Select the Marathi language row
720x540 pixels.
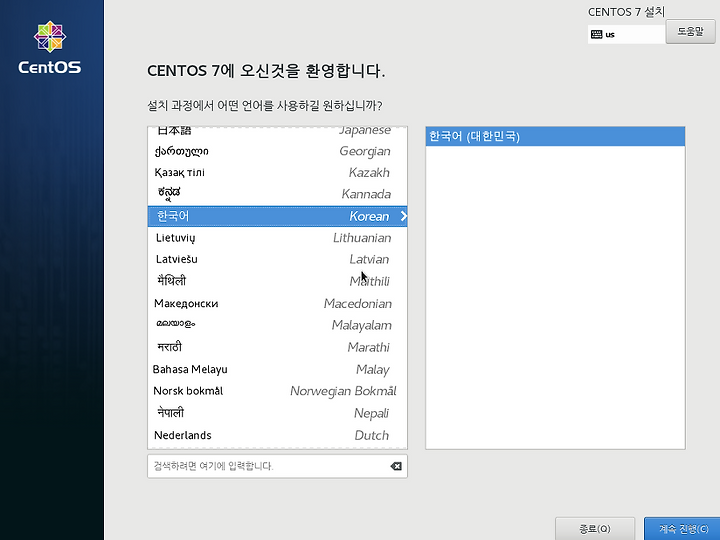277,347
